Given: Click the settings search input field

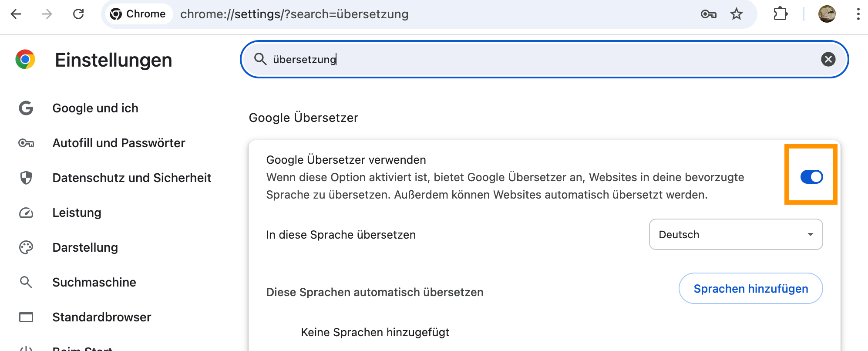Looking at the screenshot, I should pyautogui.click(x=522, y=59).
